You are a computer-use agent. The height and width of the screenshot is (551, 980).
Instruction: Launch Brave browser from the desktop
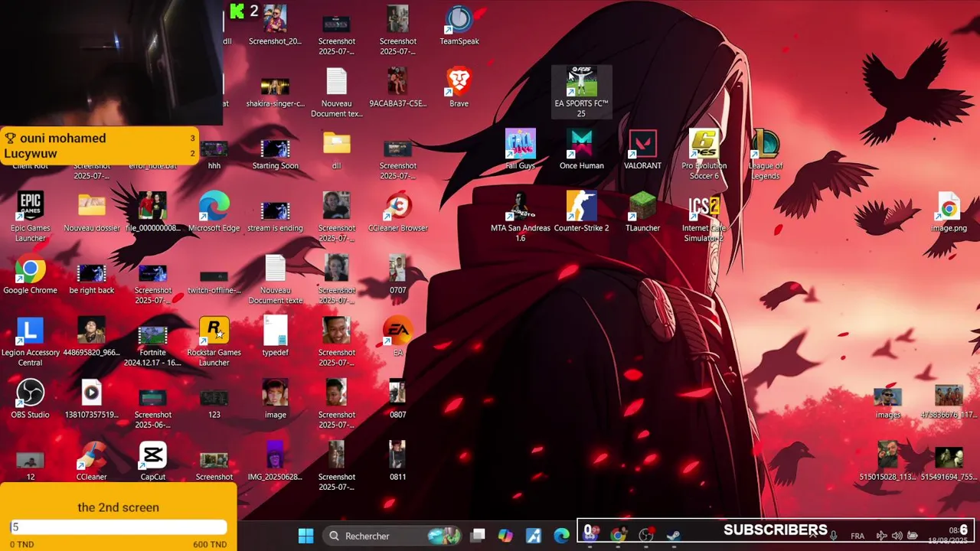tap(459, 87)
